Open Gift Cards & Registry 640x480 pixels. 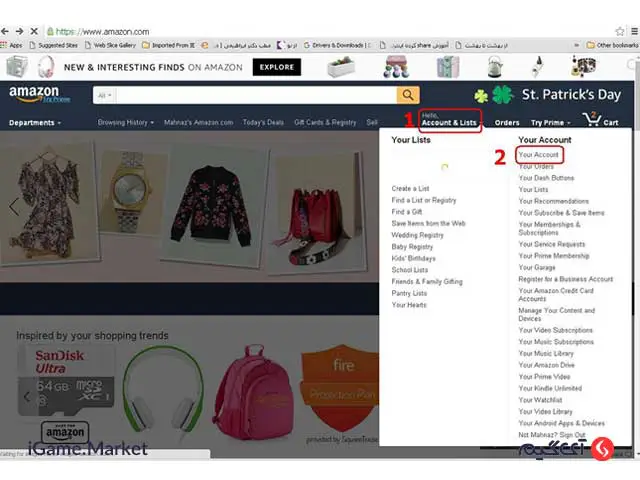coord(325,122)
